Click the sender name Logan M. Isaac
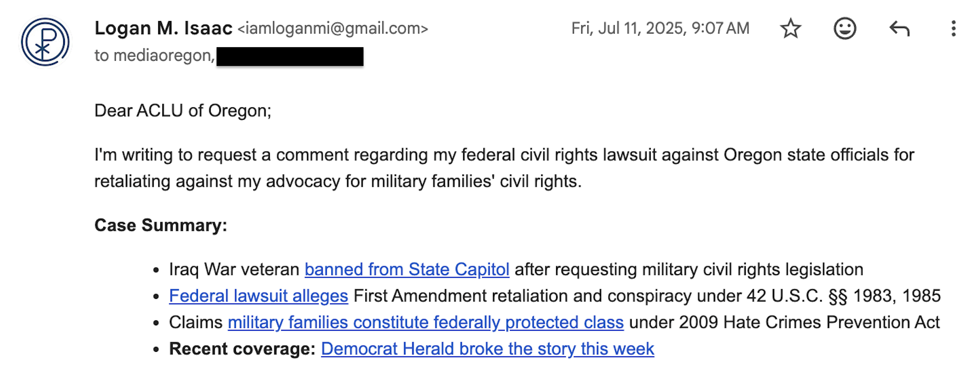Viewport: 980px width, 384px height. [163, 28]
